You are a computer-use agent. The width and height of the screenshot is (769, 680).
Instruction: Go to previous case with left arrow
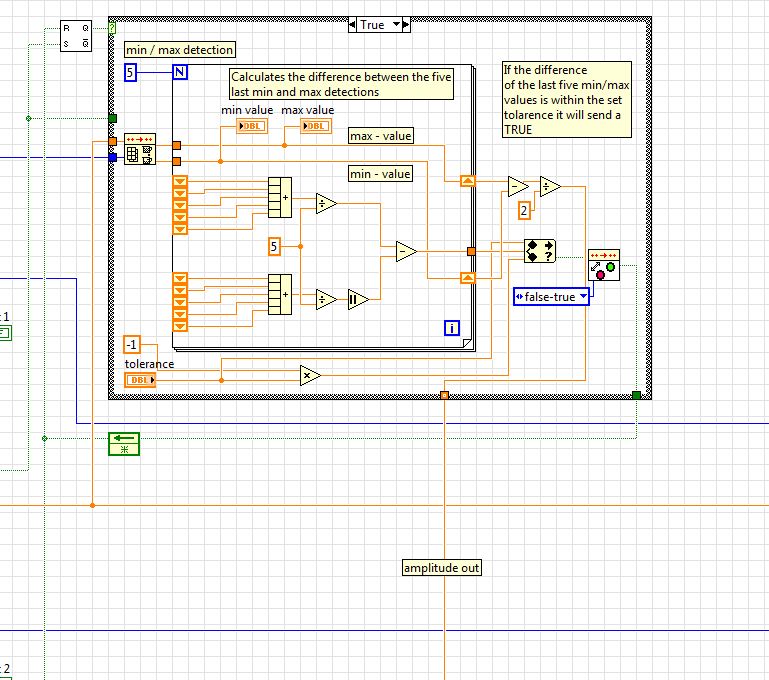pyautogui.click(x=352, y=25)
